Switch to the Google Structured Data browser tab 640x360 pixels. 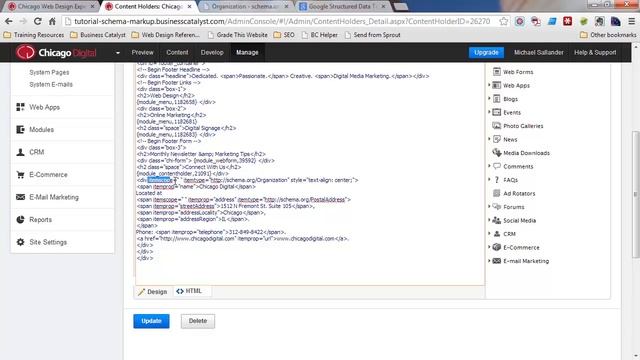tap(342, 7)
